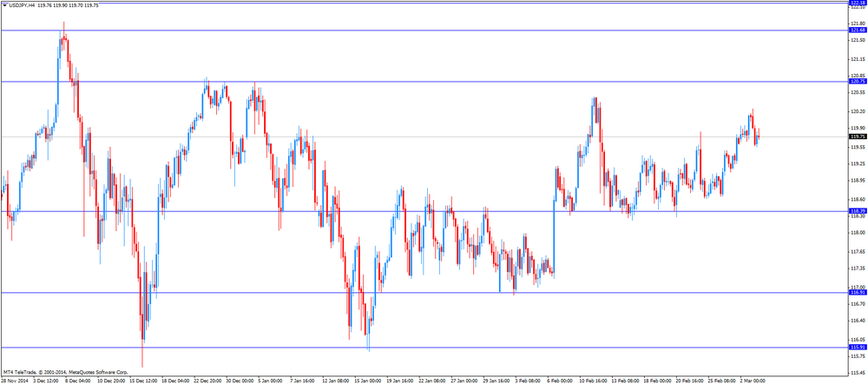Select the 115.91 level price tag
The image size is (868, 385).
pyautogui.click(x=857, y=348)
